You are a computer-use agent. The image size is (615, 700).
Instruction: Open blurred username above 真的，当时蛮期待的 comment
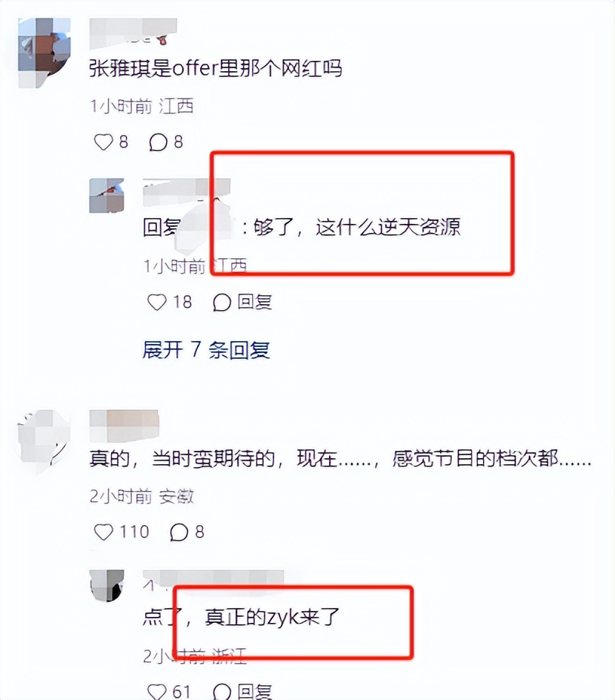click(x=124, y=426)
